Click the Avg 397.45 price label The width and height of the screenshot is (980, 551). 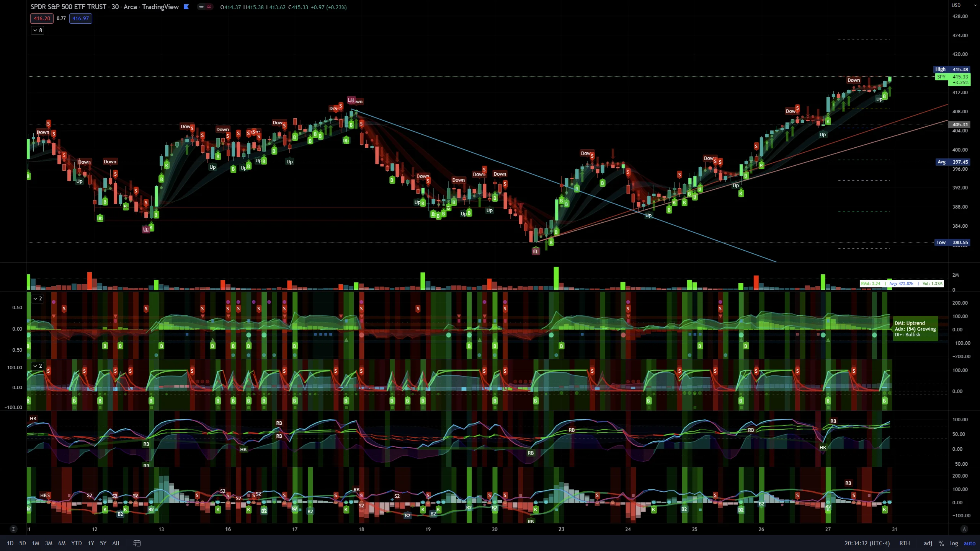click(952, 162)
